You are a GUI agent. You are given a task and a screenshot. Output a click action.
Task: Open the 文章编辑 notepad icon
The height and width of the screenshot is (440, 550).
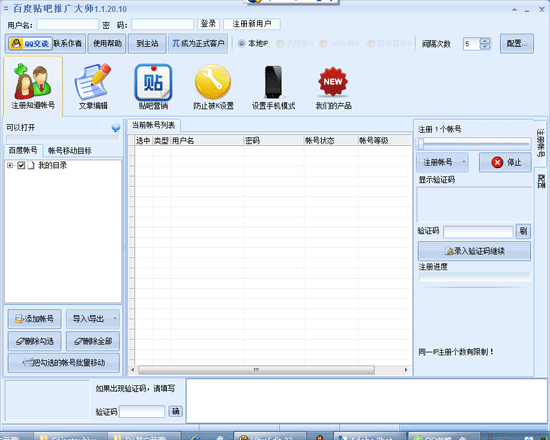(93, 82)
